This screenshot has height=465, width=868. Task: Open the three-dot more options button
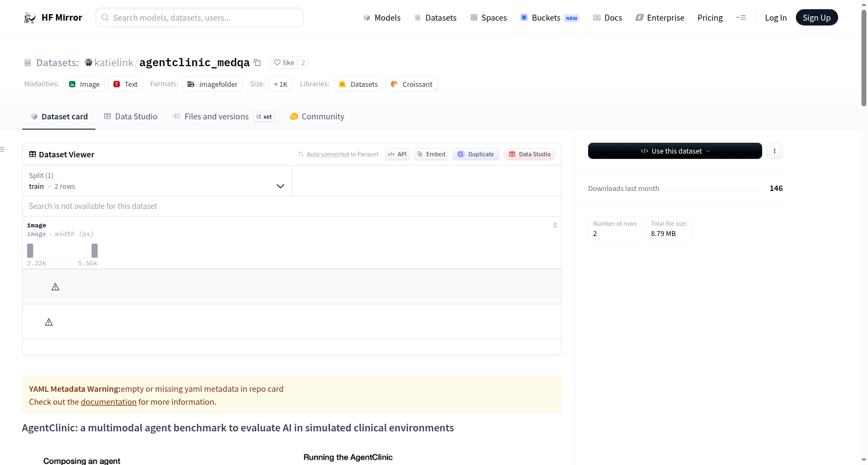[775, 151]
